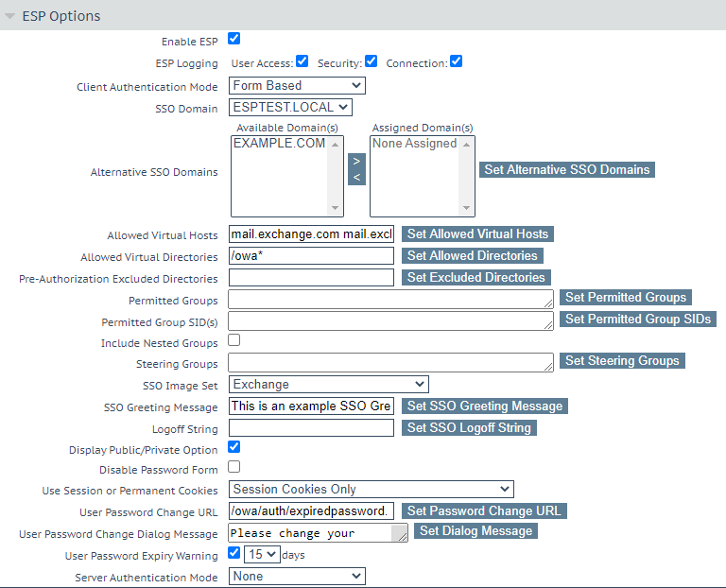The height and width of the screenshot is (588, 726).
Task: Click Available Domains scrollbar down arrow
Action: click(x=335, y=208)
